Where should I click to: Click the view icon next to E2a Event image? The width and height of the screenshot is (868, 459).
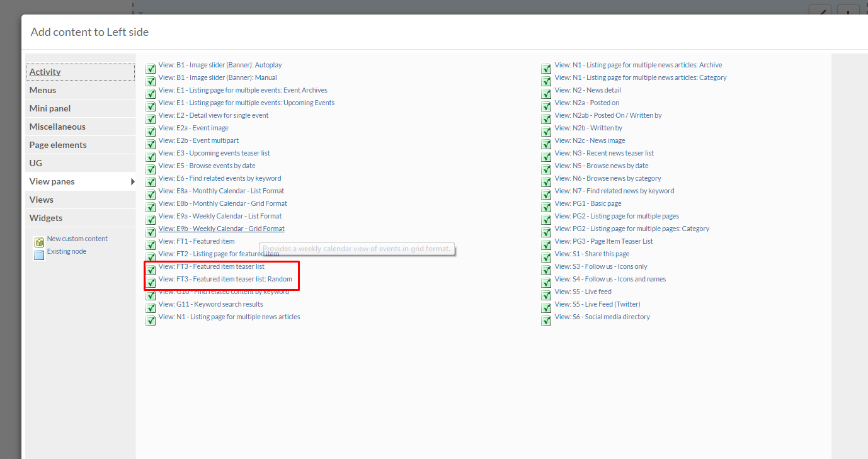151,132
